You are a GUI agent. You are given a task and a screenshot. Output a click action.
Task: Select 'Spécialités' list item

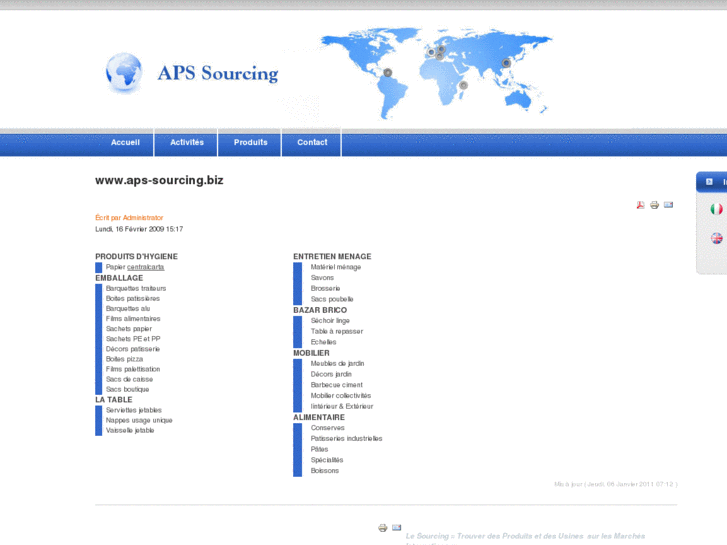pyautogui.click(x=327, y=460)
